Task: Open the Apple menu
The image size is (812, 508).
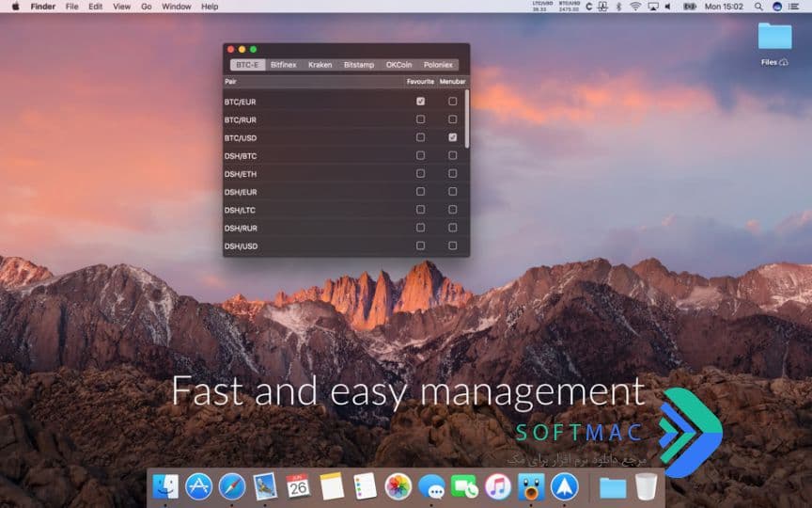Action: (16, 7)
